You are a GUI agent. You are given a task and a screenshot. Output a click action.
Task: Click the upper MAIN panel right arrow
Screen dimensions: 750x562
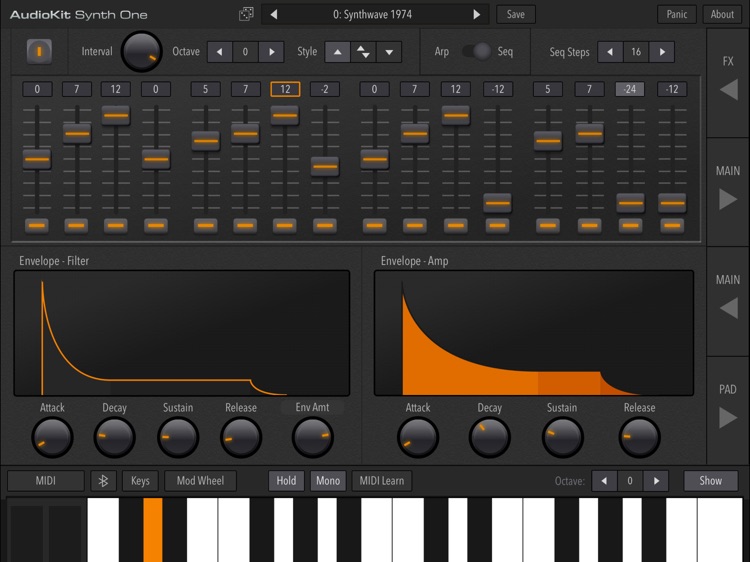coord(728,199)
